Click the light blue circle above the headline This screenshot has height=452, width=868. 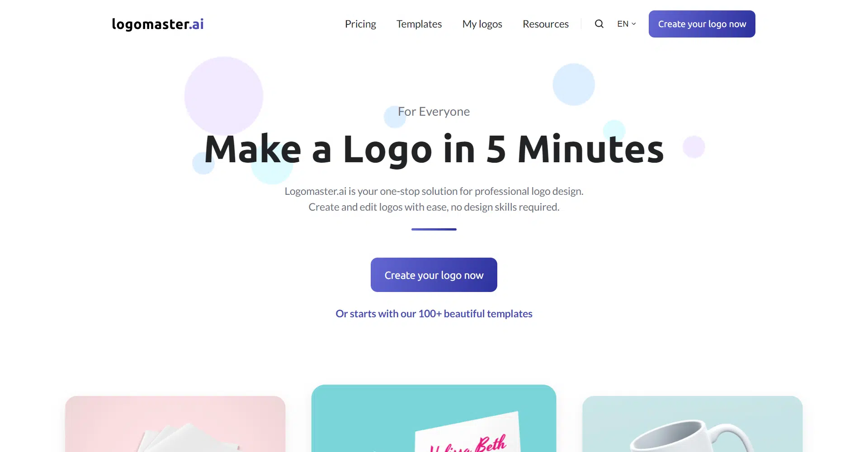coord(574,85)
